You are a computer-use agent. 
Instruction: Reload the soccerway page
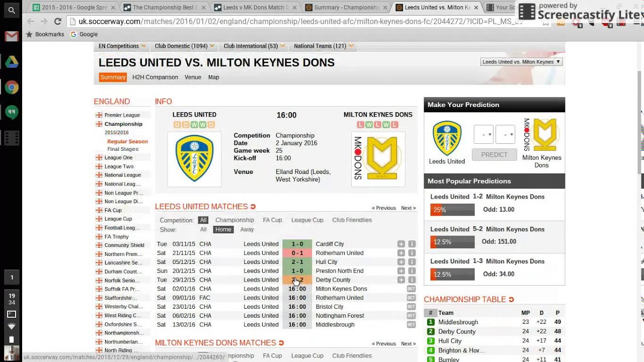click(x=58, y=22)
